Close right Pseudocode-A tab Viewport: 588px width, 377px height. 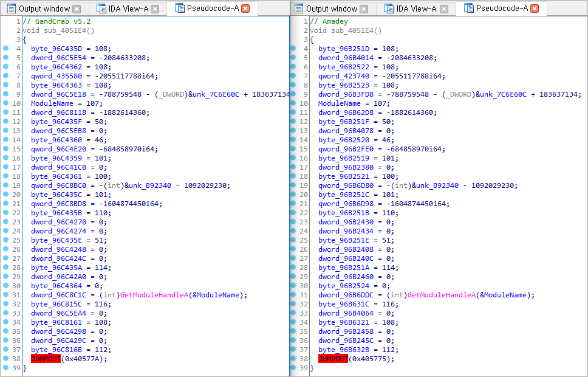click(535, 9)
